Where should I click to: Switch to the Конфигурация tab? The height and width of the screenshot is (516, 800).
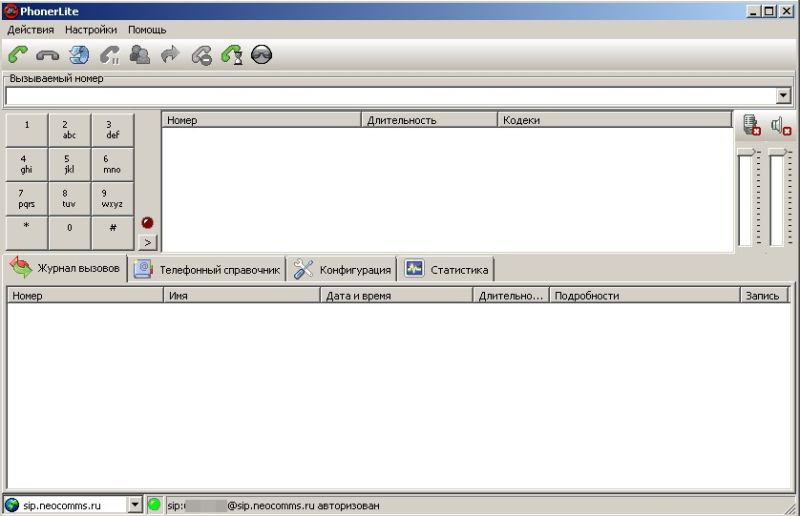pyautogui.click(x=343, y=269)
